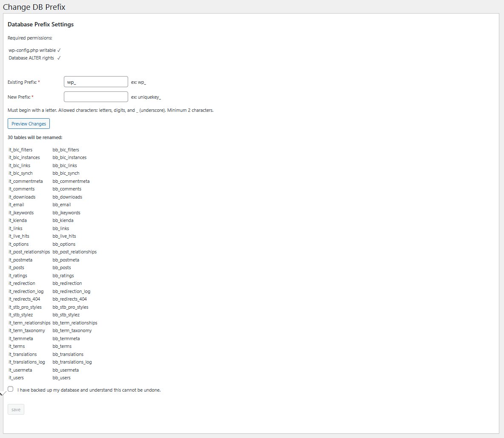Click the bb_terms renamed table

click(62, 346)
